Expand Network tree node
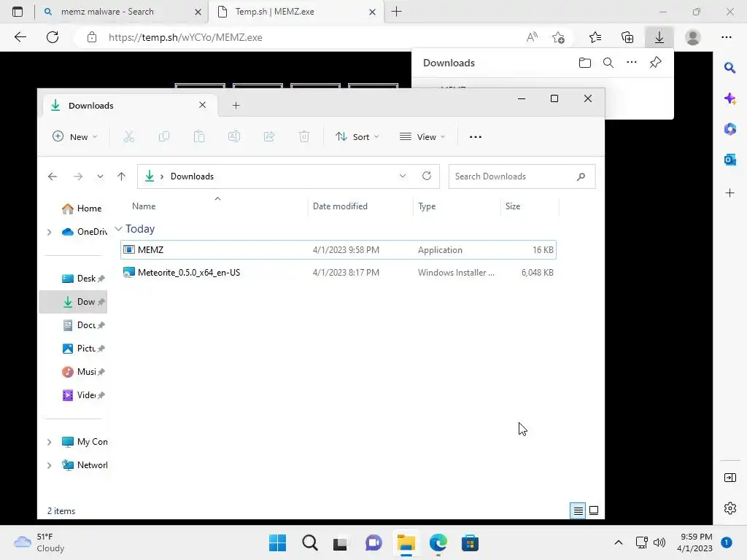The height and width of the screenshot is (560, 747). click(49, 465)
